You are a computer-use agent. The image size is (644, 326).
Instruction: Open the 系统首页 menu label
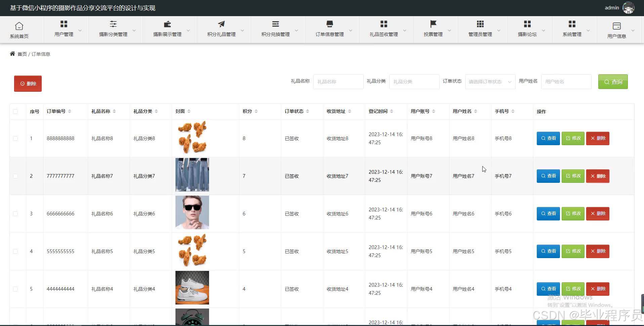tap(19, 36)
